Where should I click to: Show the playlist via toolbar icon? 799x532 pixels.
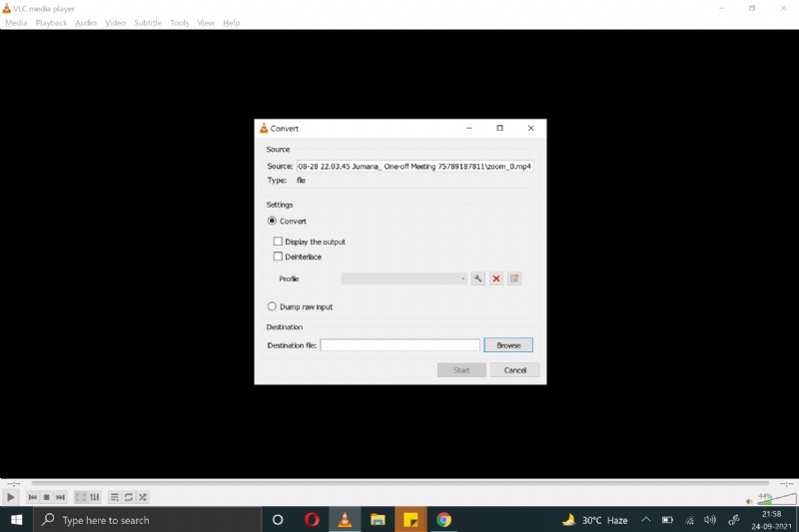(115, 497)
